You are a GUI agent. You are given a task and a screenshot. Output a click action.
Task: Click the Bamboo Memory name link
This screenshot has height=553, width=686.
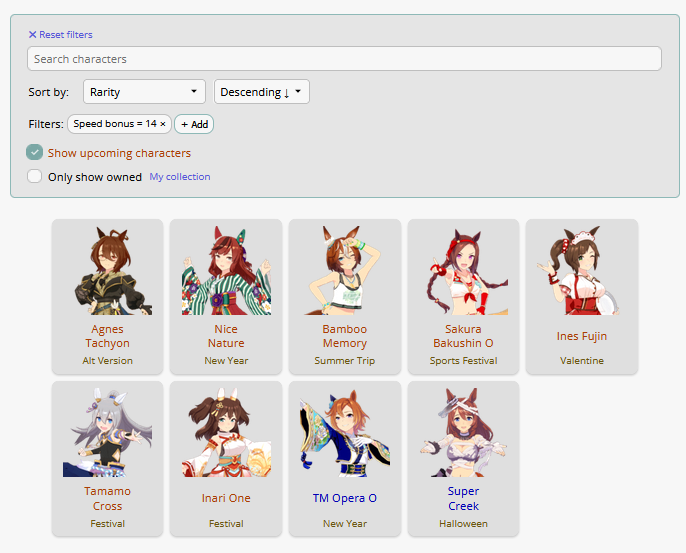(x=345, y=336)
